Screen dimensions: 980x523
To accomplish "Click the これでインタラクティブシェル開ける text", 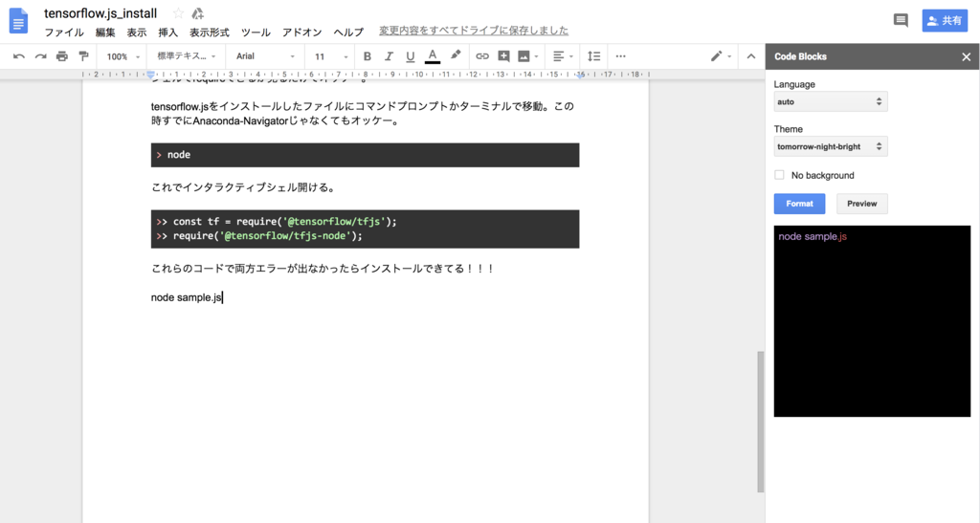I will coord(243,187).
